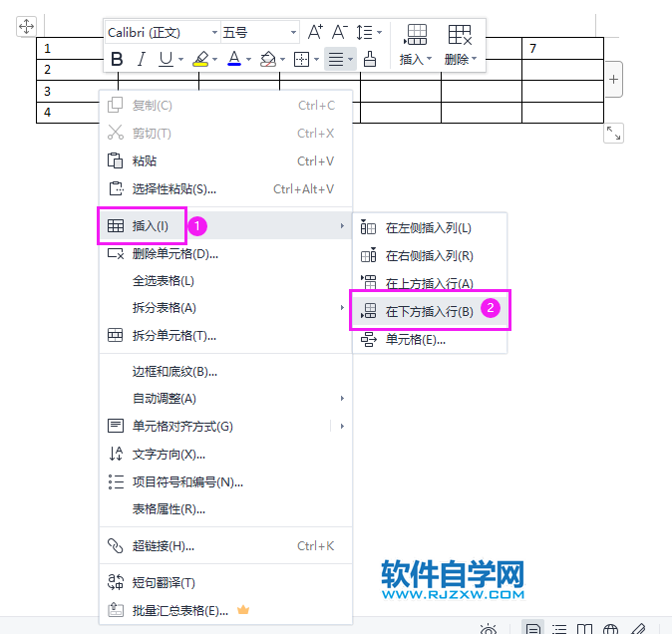Image resolution: width=672 pixels, height=634 pixels.
Task: Expand line spacing dropdown arrow
Action: [379, 32]
